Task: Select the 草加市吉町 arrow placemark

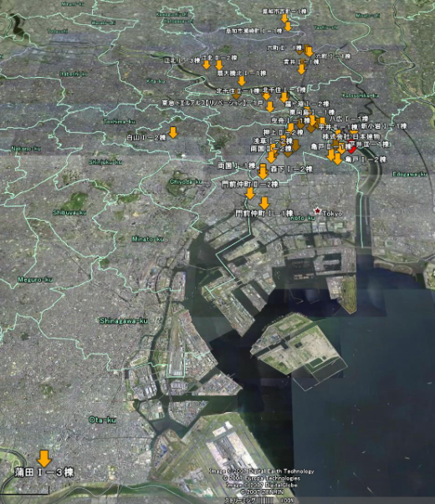Action: [284, 18]
